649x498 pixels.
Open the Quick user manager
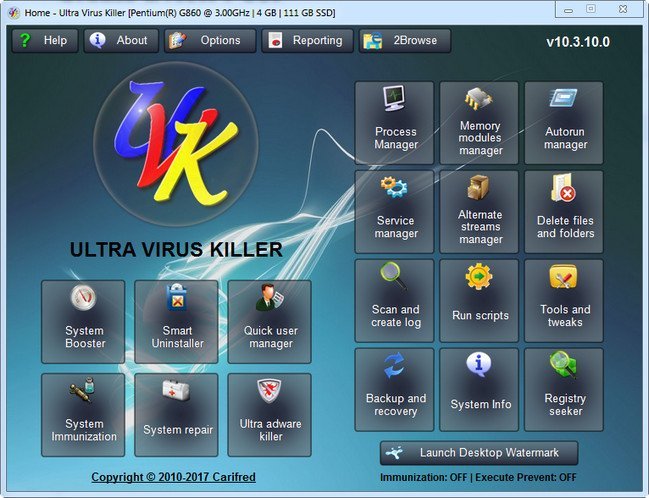point(269,322)
